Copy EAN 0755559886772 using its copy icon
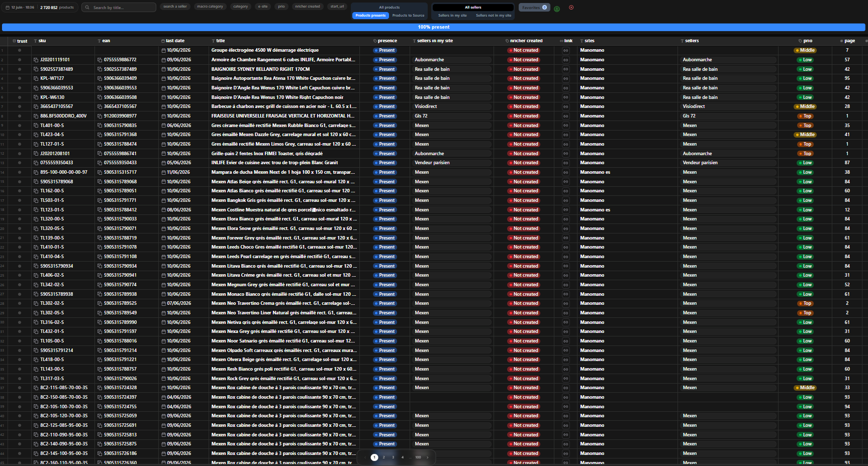Viewport: 868px width, 466px height. (100, 60)
